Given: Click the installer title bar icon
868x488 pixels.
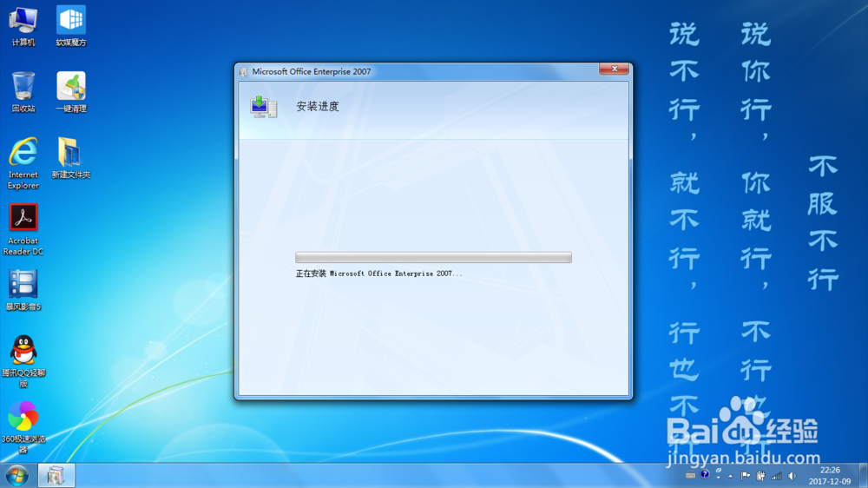Looking at the screenshot, I should tap(244, 72).
